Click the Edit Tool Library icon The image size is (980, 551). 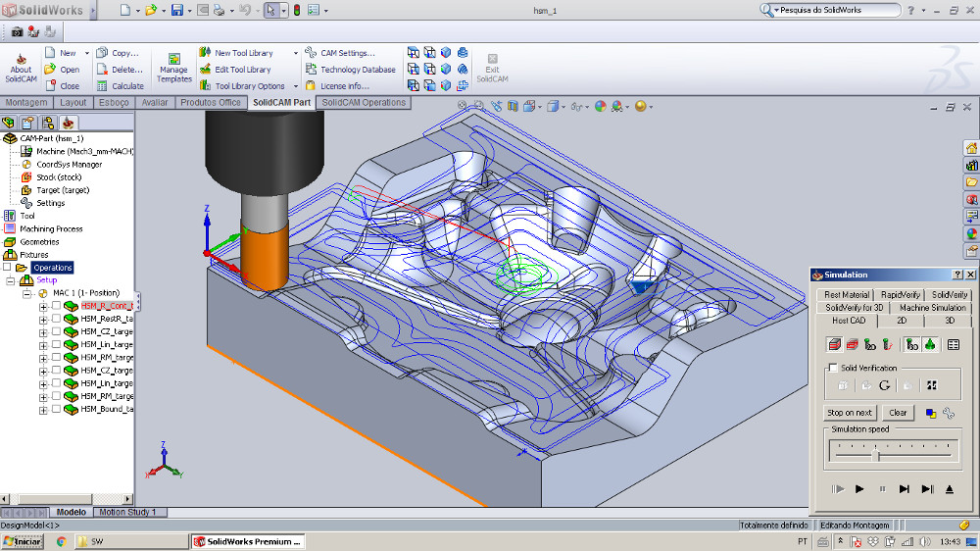click(x=206, y=70)
